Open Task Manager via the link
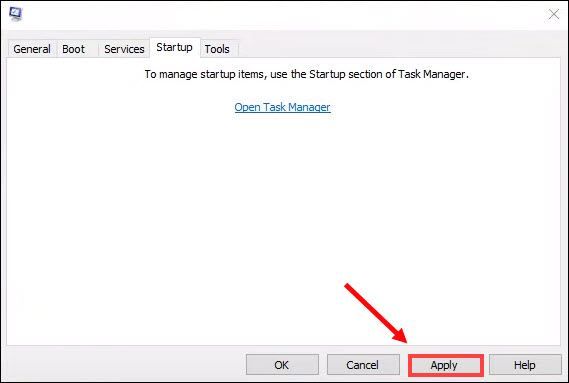 pos(282,107)
